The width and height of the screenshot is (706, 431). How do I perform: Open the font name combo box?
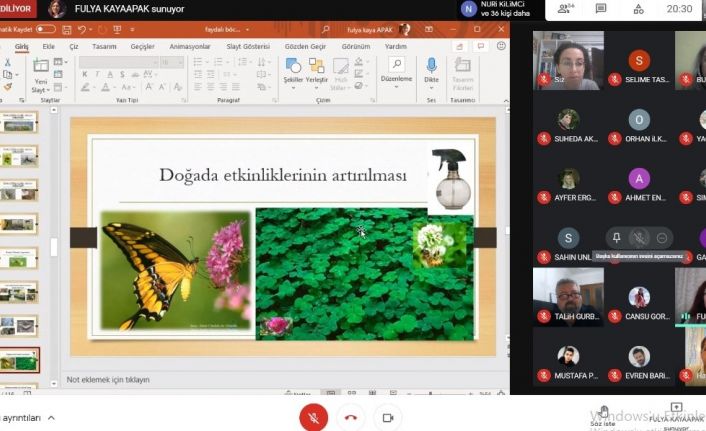coord(118,62)
